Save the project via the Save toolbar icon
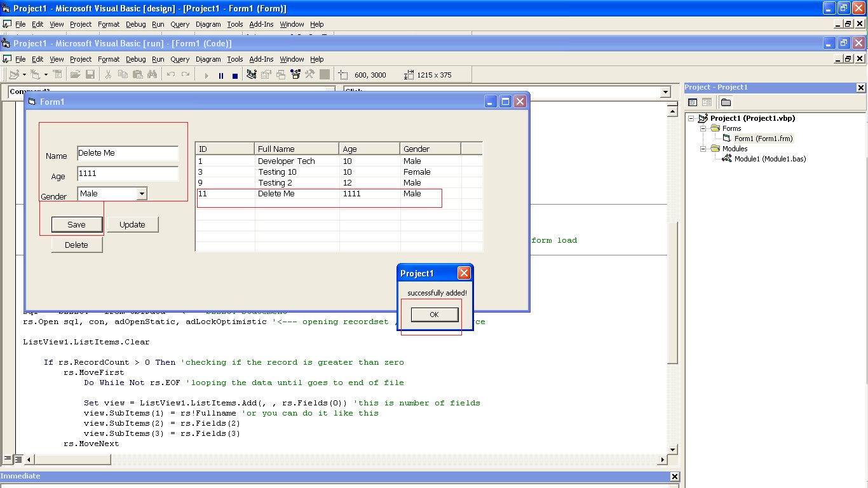 pos(90,75)
